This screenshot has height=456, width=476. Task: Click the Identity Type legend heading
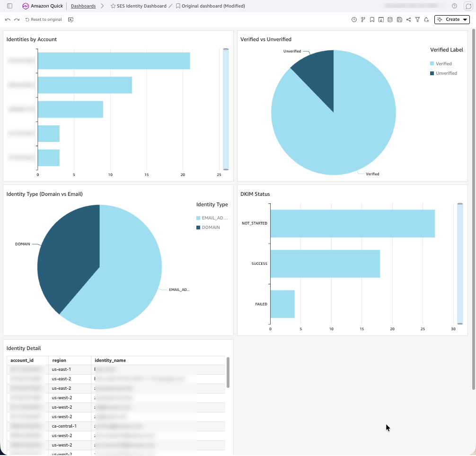click(212, 204)
